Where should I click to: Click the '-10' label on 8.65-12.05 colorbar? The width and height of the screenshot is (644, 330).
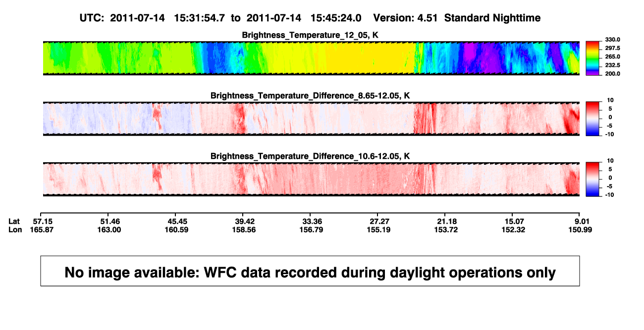pos(610,134)
